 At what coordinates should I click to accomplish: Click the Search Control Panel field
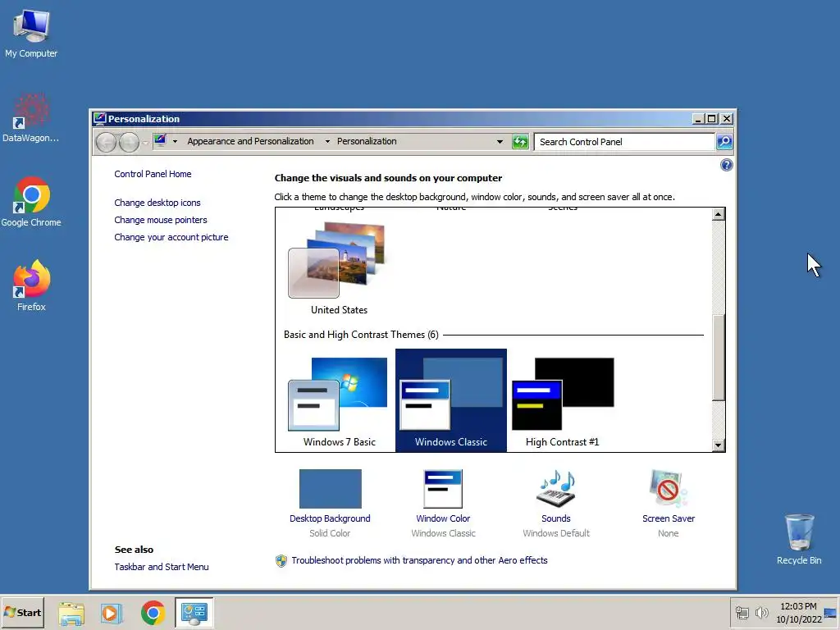pos(624,142)
